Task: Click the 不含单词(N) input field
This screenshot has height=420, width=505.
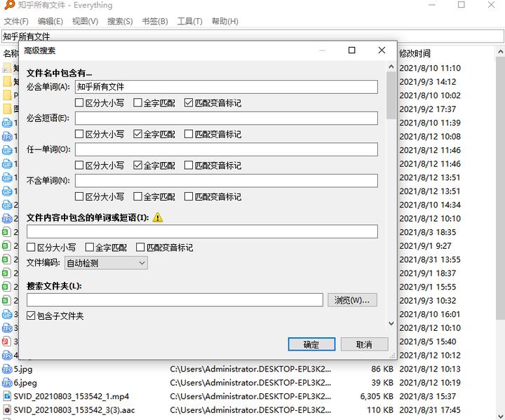Action: point(227,181)
